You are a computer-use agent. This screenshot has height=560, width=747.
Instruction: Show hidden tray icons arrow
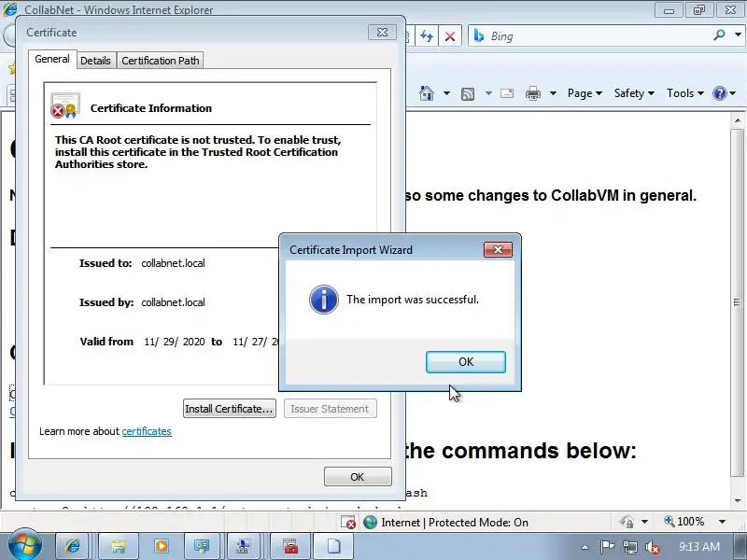click(585, 547)
